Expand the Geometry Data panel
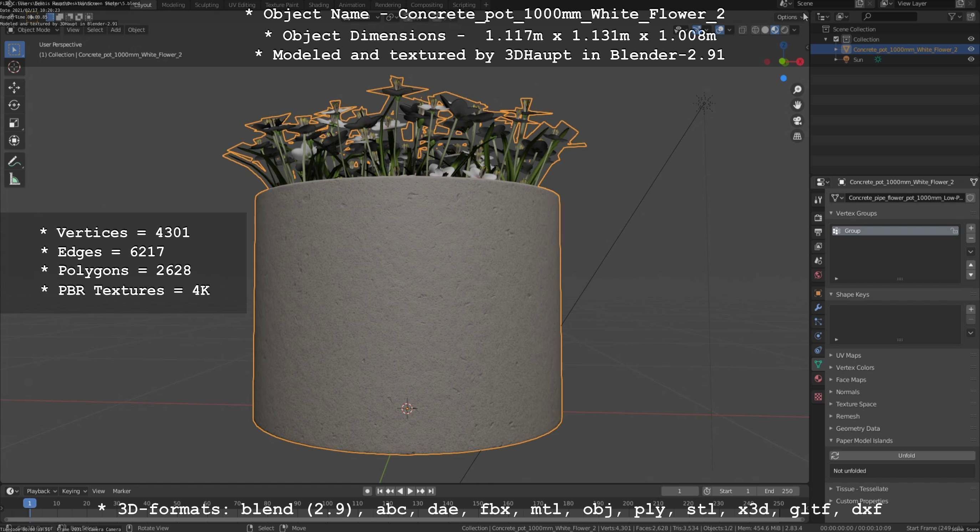980x532 pixels. pyautogui.click(x=831, y=428)
